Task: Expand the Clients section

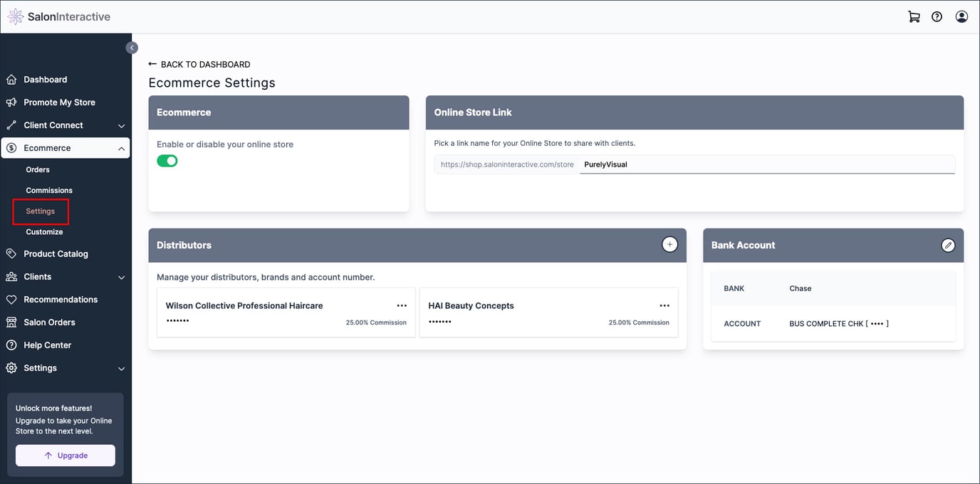Action: click(x=121, y=276)
